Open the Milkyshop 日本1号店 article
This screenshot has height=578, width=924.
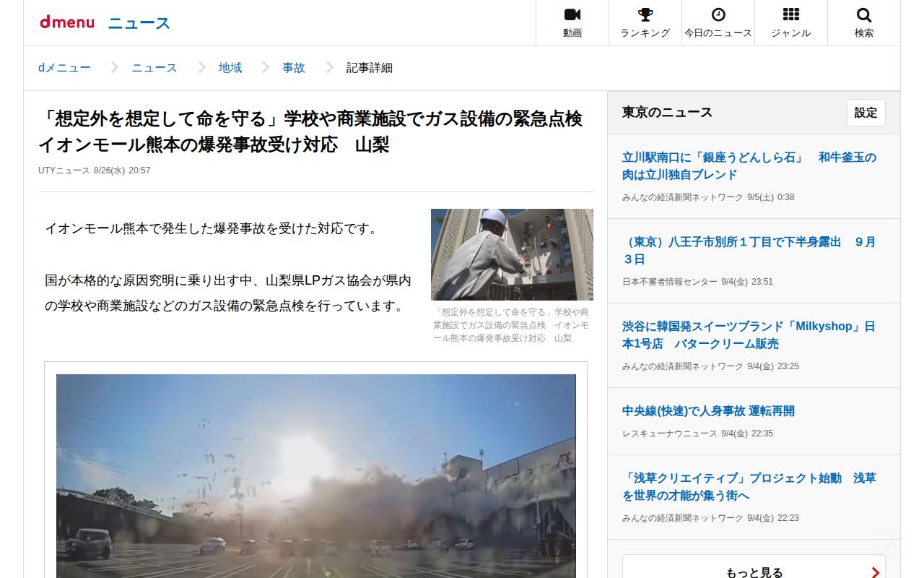point(749,335)
